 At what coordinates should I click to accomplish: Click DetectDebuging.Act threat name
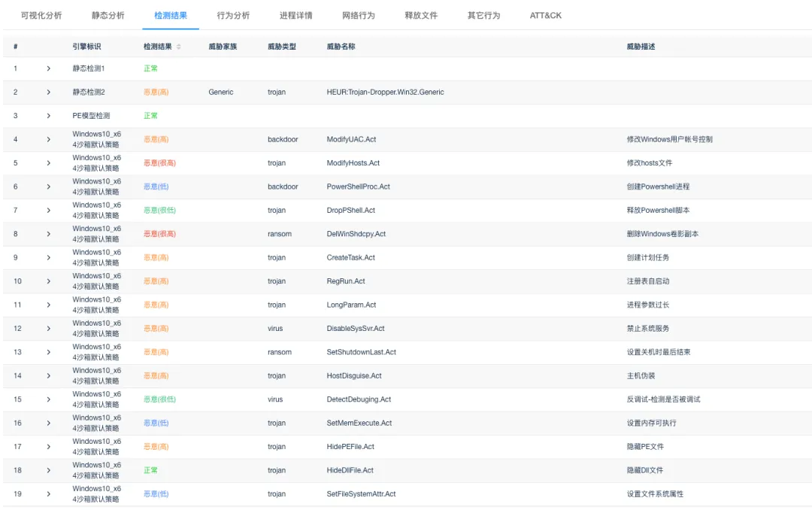coord(359,399)
